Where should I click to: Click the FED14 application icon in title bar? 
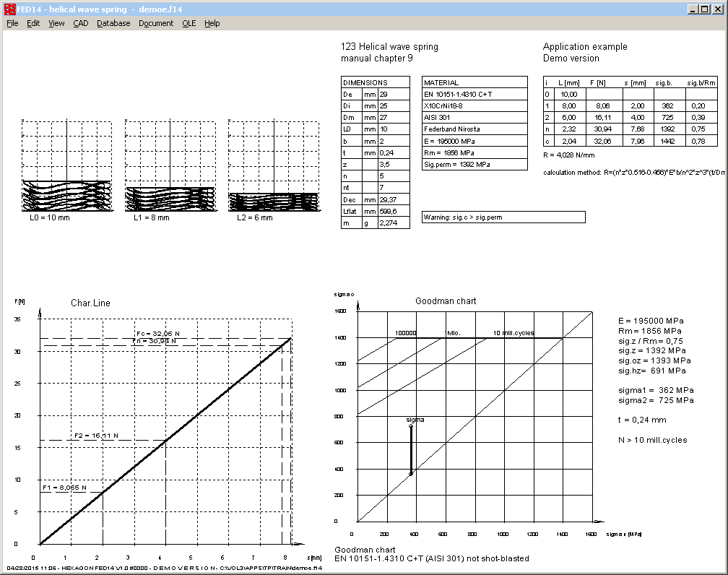tap(8, 8)
